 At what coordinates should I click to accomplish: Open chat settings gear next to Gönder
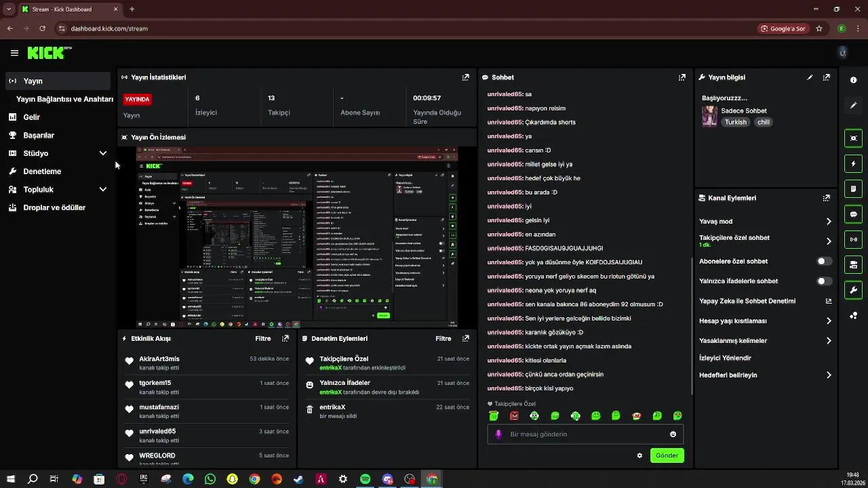(x=639, y=455)
